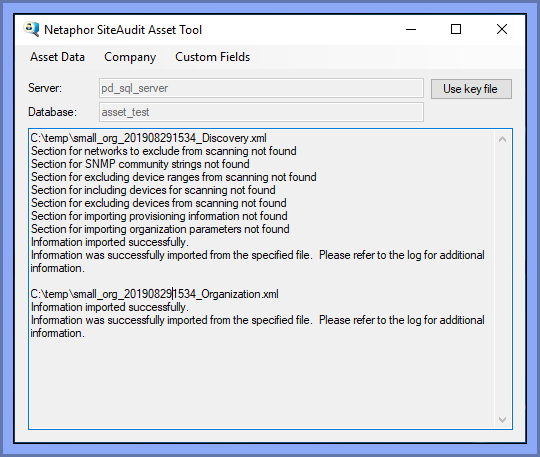Open the Company menu
The height and width of the screenshot is (457, 540).
pos(130,57)
